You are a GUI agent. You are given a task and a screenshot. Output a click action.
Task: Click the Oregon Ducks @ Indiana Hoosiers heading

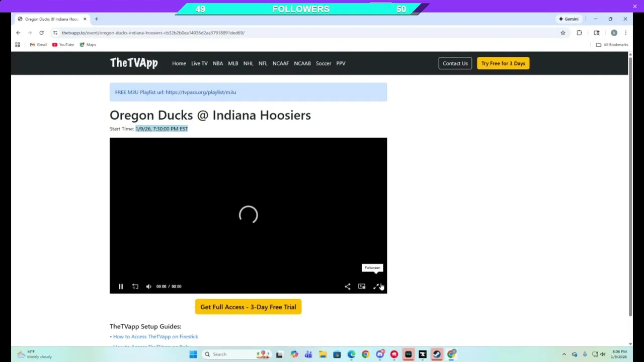pos(210,115)
